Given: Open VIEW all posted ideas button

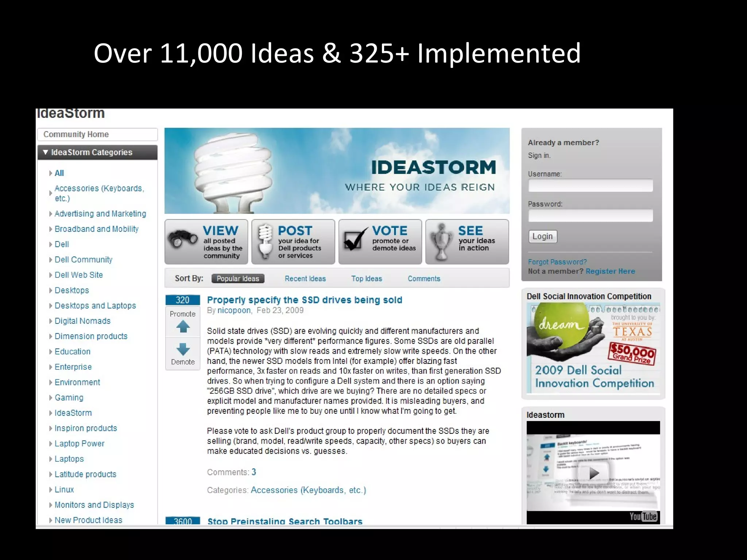Looking at the screenshot, I should (206, 242).
